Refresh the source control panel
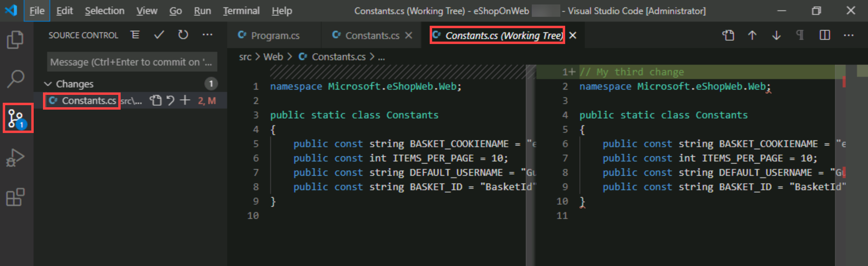The width and height of the screenshot is (868, 266). point(183,35)
